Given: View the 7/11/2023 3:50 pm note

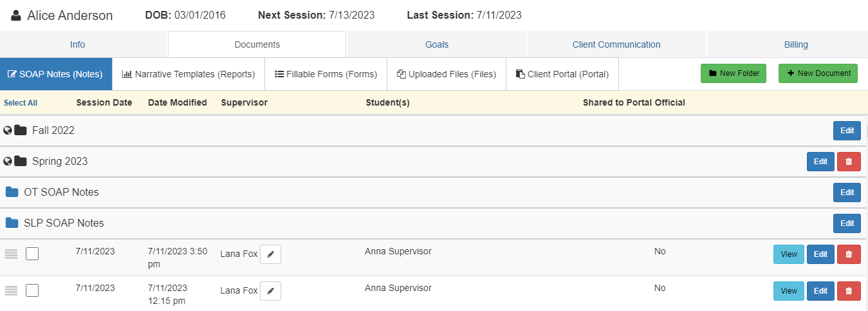Looking at the screenshot, I should pos(788,254).
